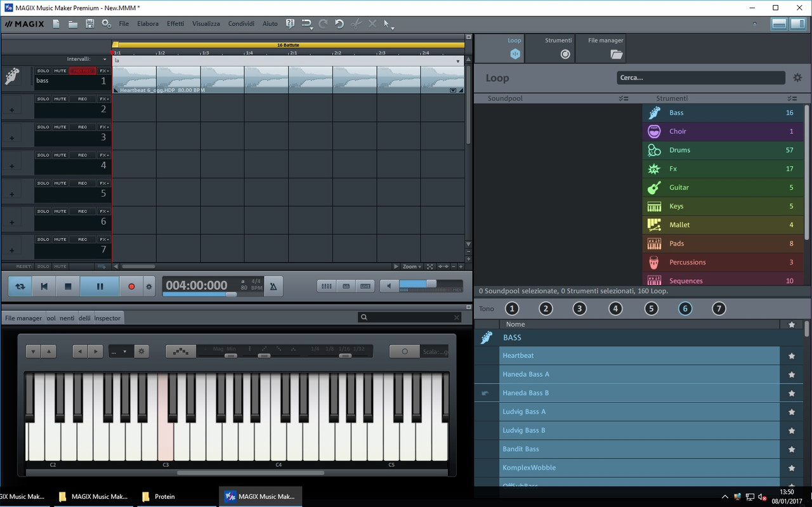This screenshot has height=507, width=812.
Task: Open program settings via the gear icon next to the save icon
Action: click(106, 23)
